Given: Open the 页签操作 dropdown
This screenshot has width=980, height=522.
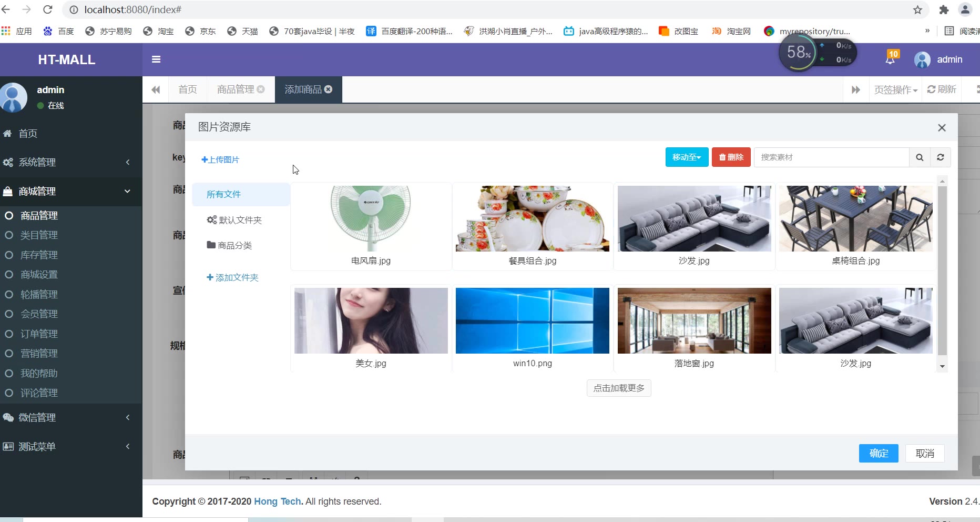Looking at the screenshot, I should [x=895, y=89].
